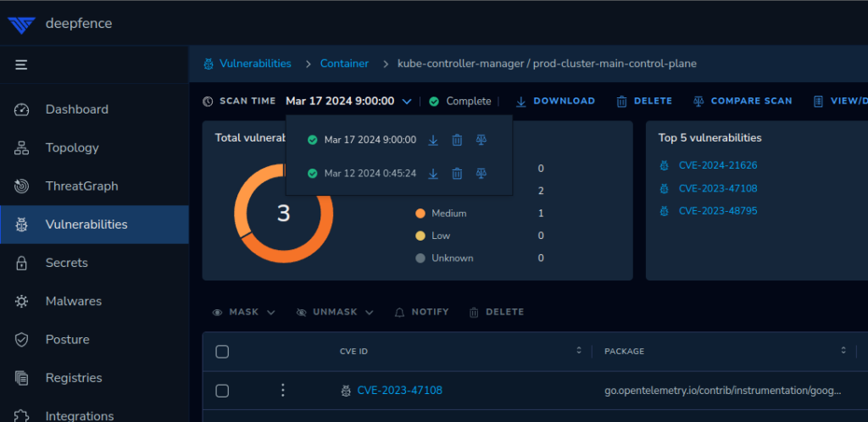Tick the checkbox for the CVE-2023-47108 row
868x422 pixels.
pyautogui.click(x=222, y=391)
